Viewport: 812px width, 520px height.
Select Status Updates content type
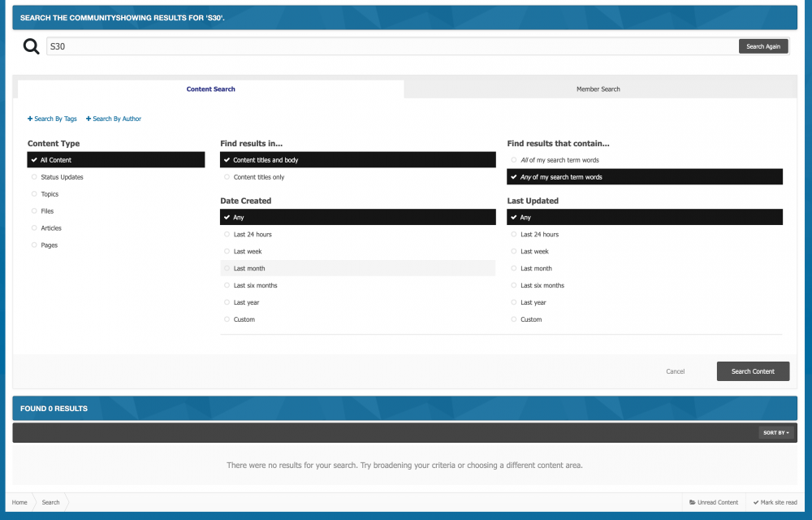pos(116,177)
